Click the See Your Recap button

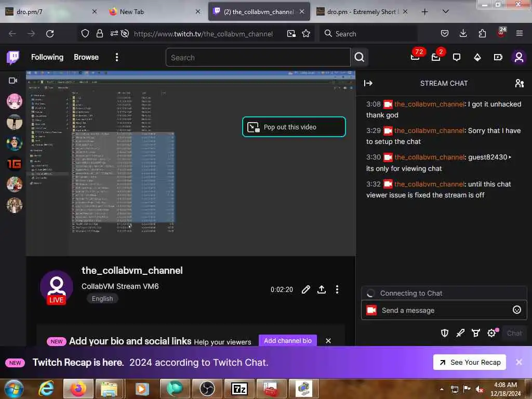[x=470, y=362]
